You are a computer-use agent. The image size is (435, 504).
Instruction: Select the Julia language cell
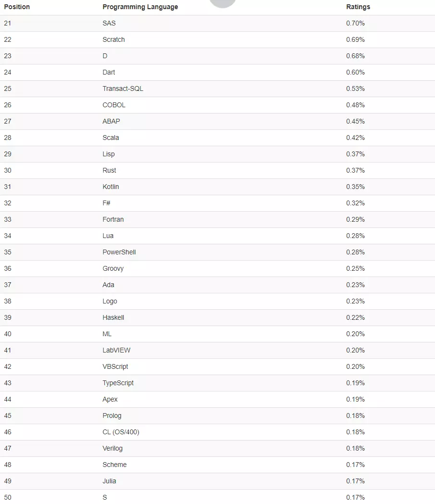(x=109, y=481)
